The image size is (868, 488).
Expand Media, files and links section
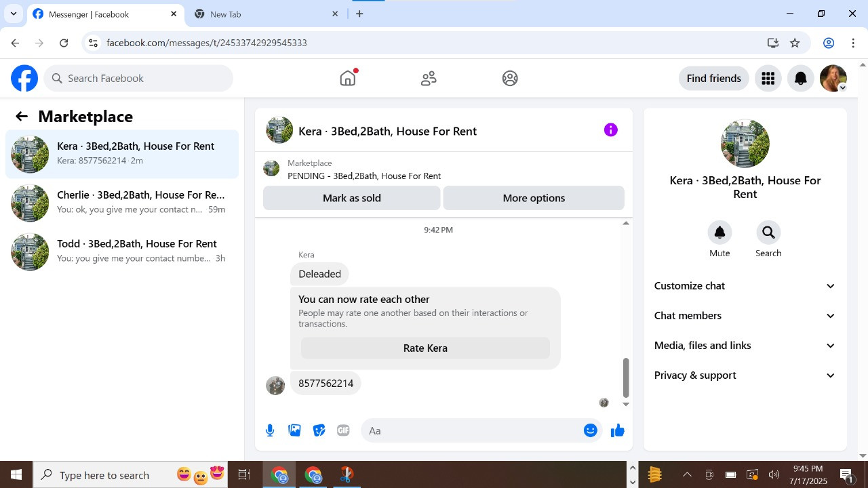745,346
